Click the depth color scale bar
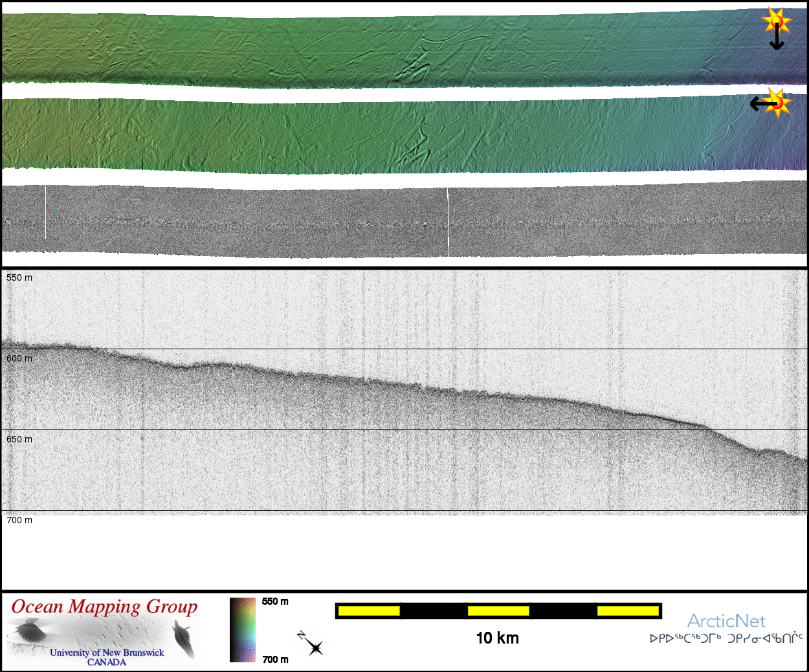This screenshot has height=672, width=809. coord(243,630)
